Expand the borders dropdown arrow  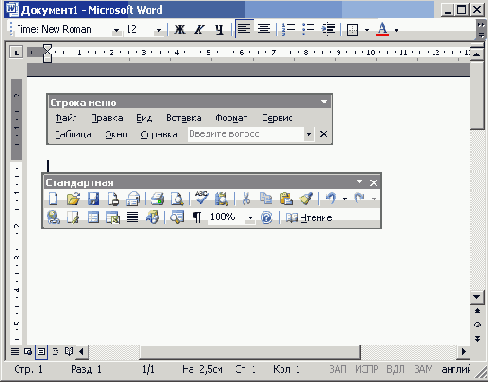pyautogui.click(x=367, y=30)
